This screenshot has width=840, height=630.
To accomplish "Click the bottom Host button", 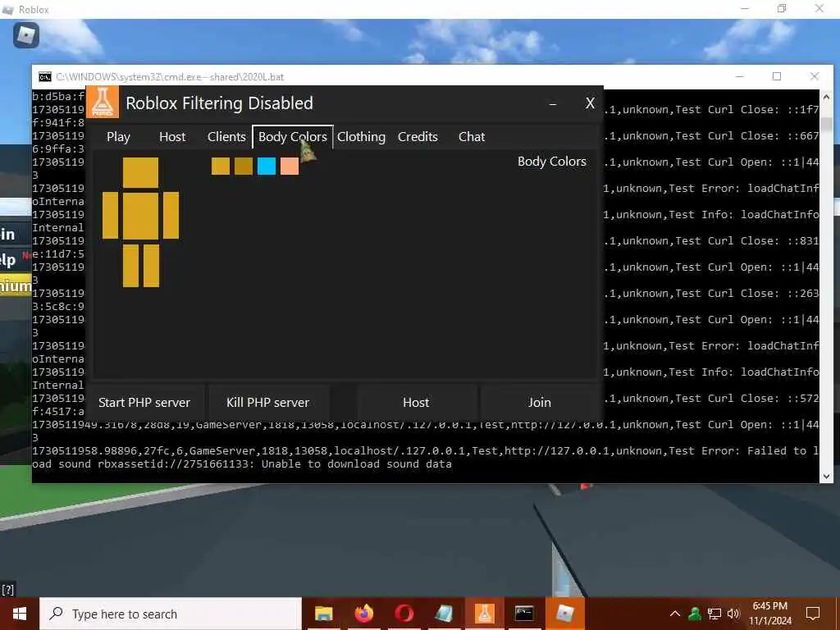I will click(x=416, y=402).
